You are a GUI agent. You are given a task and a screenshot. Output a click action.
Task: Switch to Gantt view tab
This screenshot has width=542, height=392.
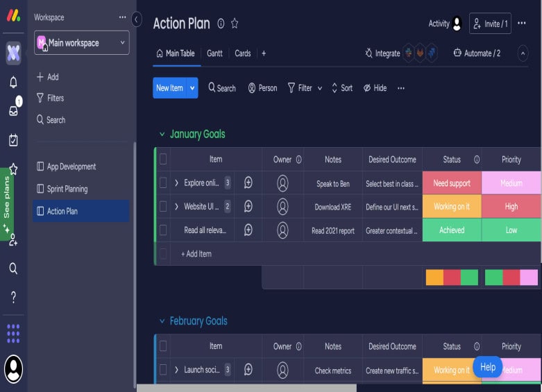coord(214,53)
